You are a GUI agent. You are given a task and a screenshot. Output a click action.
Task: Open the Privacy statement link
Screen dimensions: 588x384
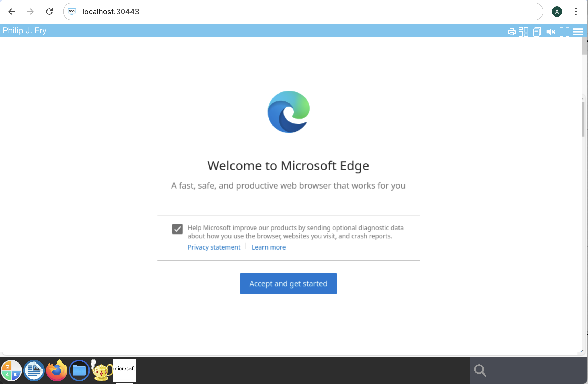click(x=214, y=247)
